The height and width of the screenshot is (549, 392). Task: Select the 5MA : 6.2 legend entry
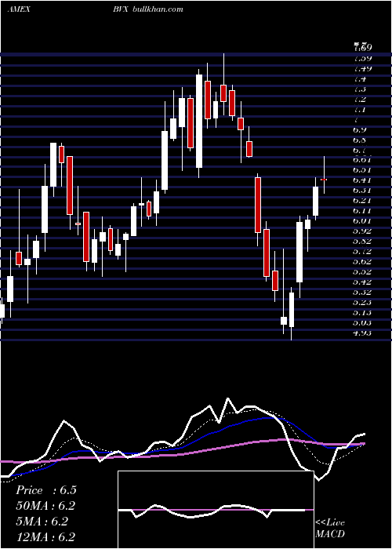(42, 522)
